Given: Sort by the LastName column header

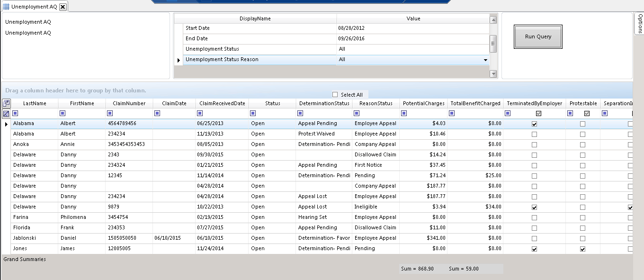Looking at the screenshot, I should (x=35, y=103).
